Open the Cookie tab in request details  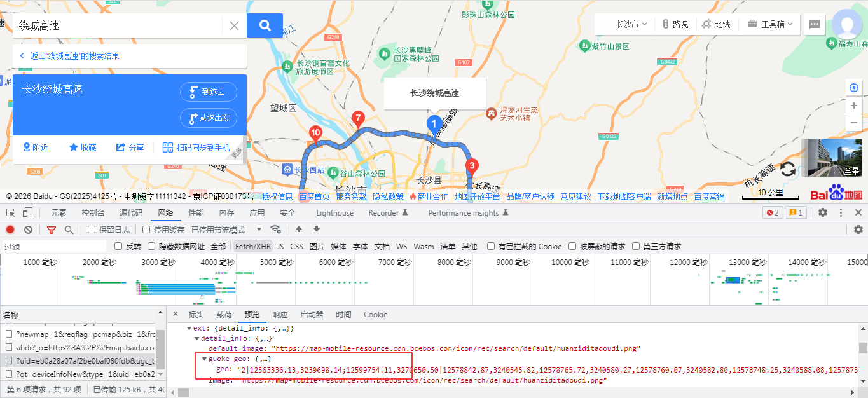[375, 314]
